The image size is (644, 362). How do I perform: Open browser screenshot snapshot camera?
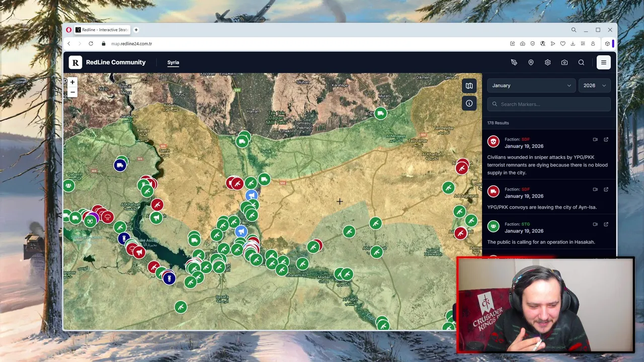click(522, 44)
